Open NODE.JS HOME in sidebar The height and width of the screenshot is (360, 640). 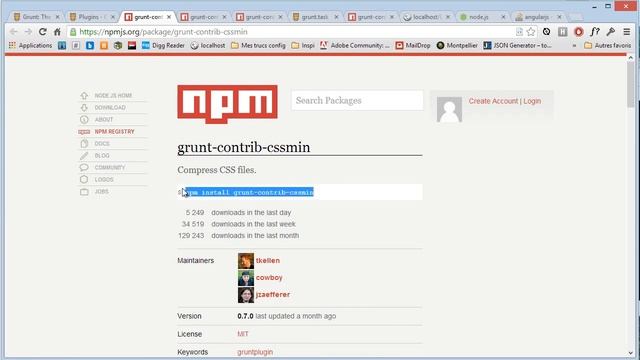pos(113,96)
